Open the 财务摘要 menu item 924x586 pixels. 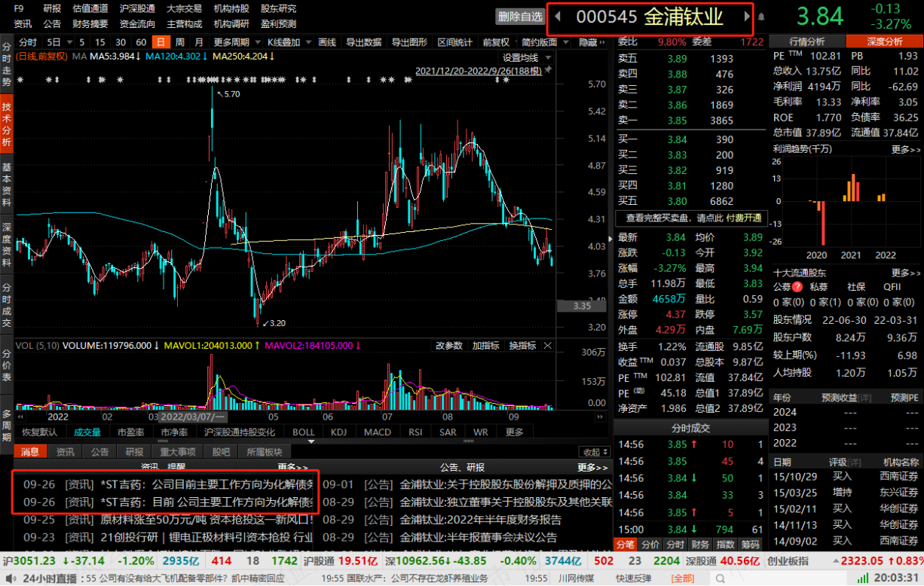90,24
